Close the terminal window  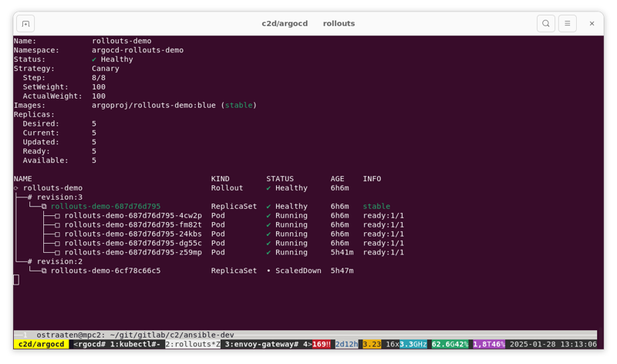point(592,24)
